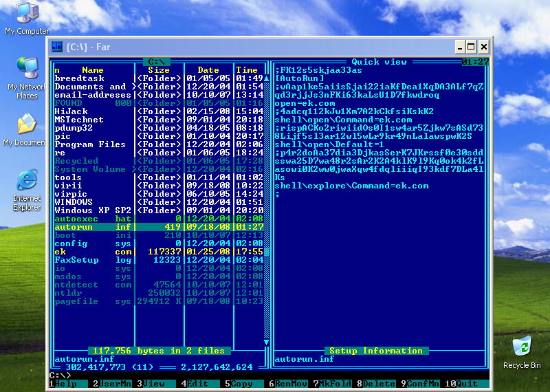Viewport: 550px width, 392px height.
Task: Select the io sys file
Action: pyautogui.click(x=159, y=268)
